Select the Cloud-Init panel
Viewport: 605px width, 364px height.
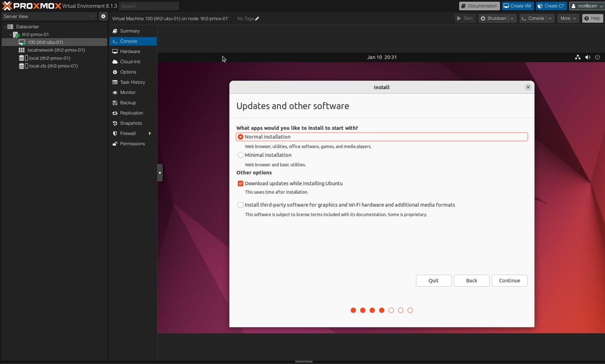coord(130,61)
